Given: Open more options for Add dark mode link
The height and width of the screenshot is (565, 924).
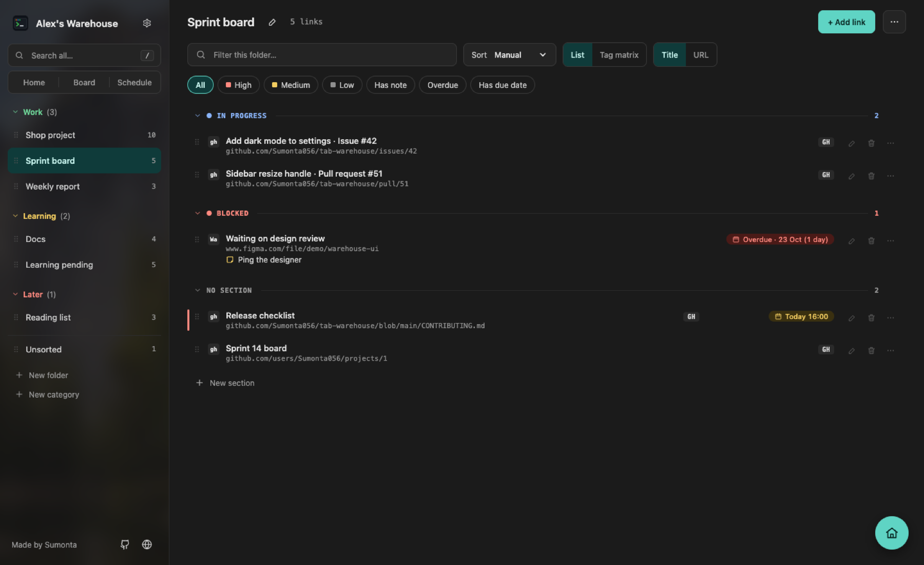Looking at the screenshot, I should 891,143.
